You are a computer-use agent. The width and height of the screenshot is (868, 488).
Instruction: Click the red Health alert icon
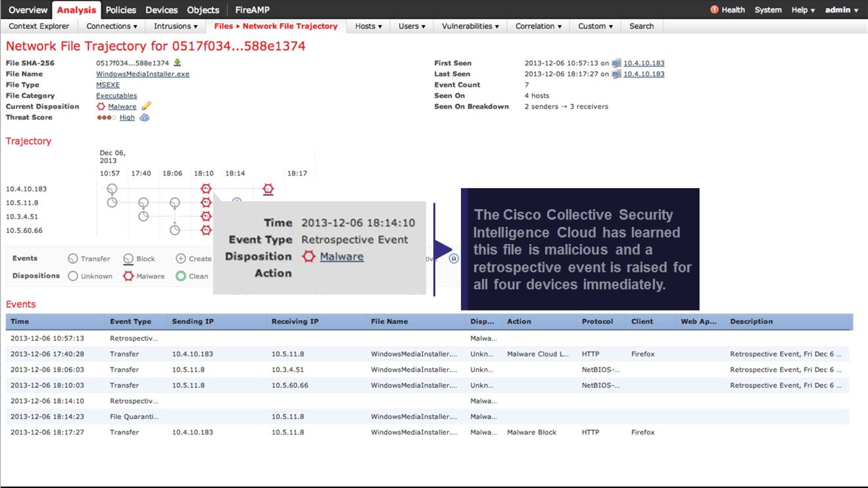(x=714, y=10)
